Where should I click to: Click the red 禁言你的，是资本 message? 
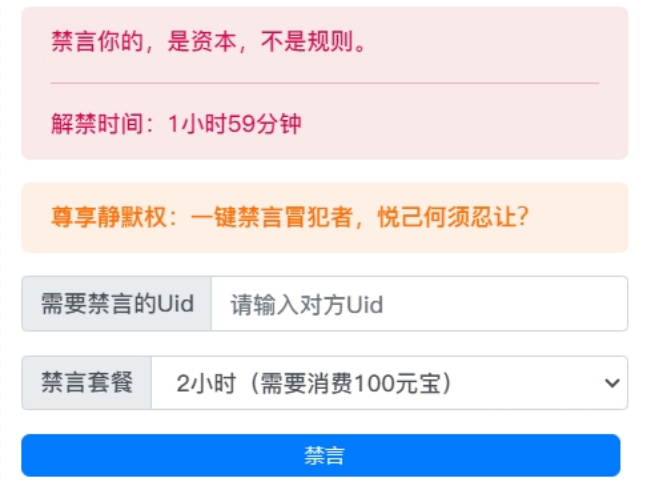[209, 42]
